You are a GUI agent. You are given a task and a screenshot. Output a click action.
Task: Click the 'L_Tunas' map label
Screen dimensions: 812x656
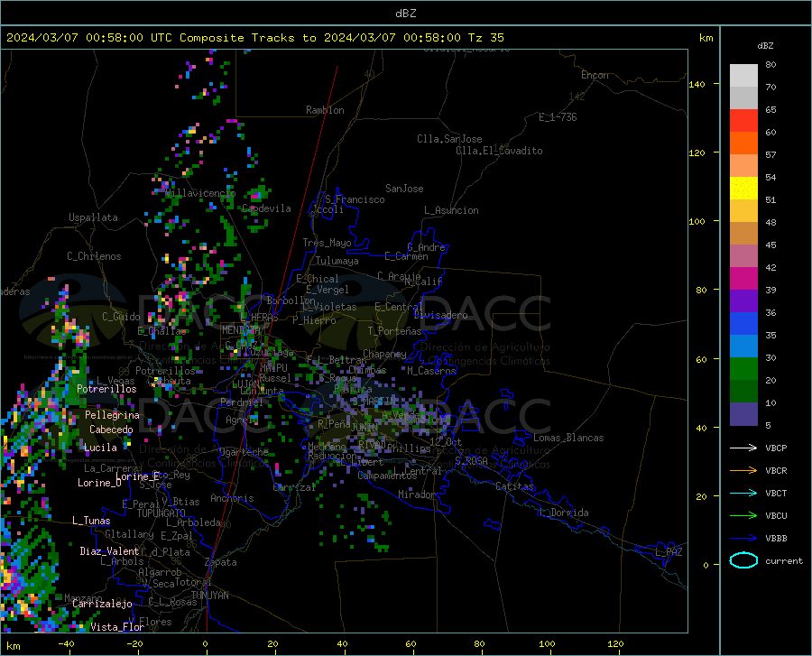(91, 521)
